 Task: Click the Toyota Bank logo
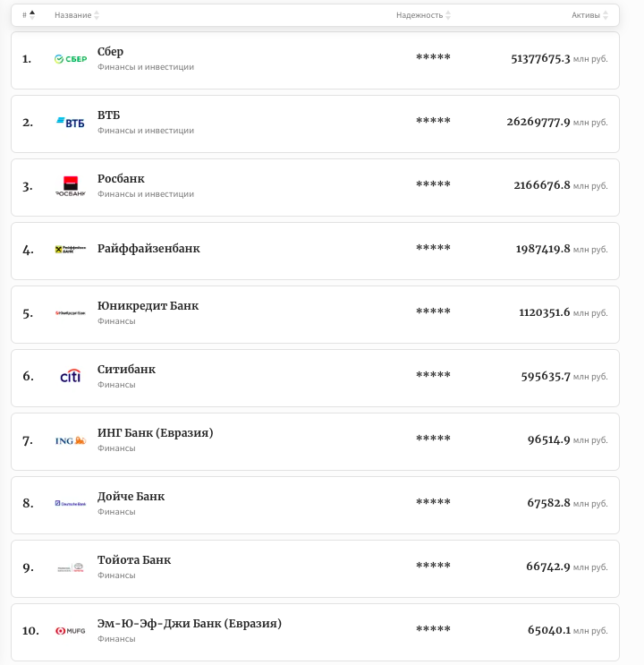click(71, 567)
